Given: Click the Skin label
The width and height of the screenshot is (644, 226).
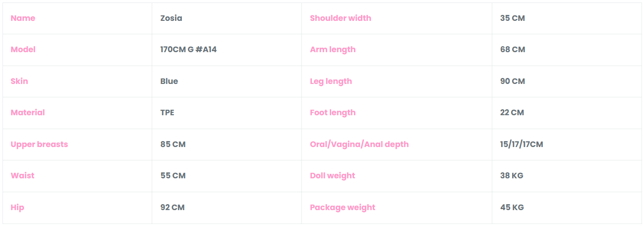Looking at the screenshot, I should pos(19,81).
